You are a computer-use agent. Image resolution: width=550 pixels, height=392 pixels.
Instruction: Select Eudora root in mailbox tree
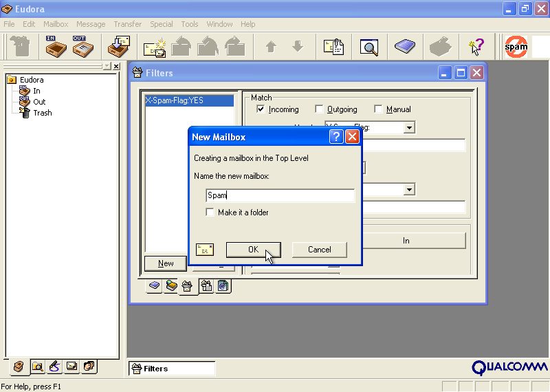pyautogui.click(x=32, y=80)
